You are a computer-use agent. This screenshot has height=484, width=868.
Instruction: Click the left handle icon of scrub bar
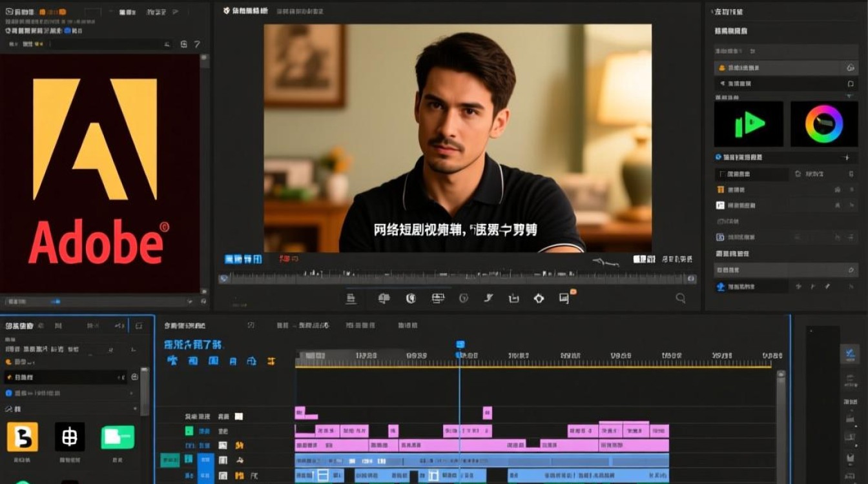pyautogui.click(x=224, y=279)
